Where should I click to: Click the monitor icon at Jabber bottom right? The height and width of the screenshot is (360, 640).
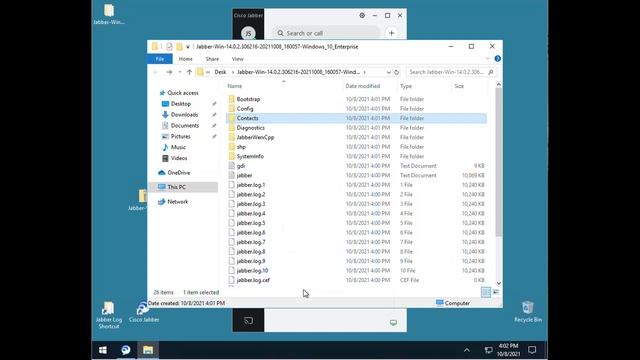[393, 322]
